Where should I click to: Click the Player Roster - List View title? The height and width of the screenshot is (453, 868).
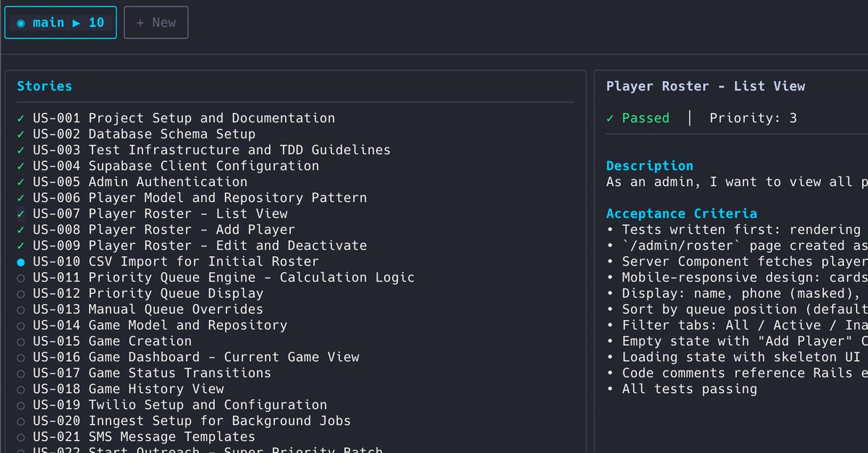pyautogui.click(x=705, y=86)
